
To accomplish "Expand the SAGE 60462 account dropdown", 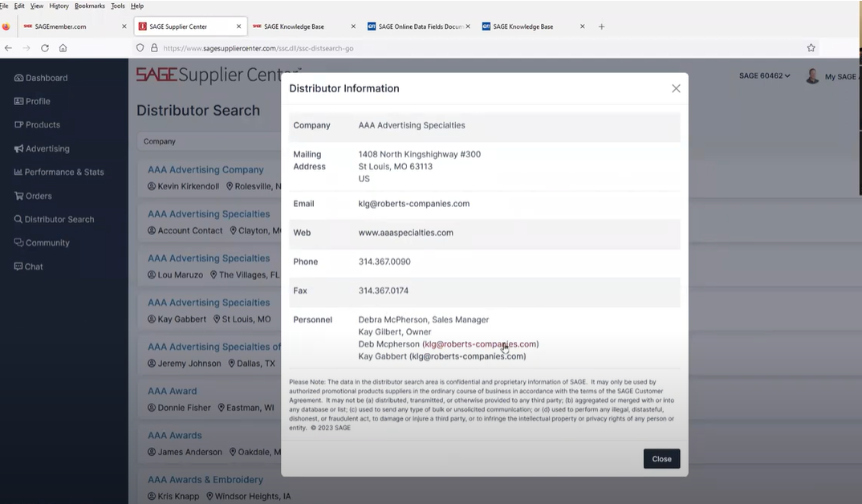I will pyautogui.click(x=764, y=76).
